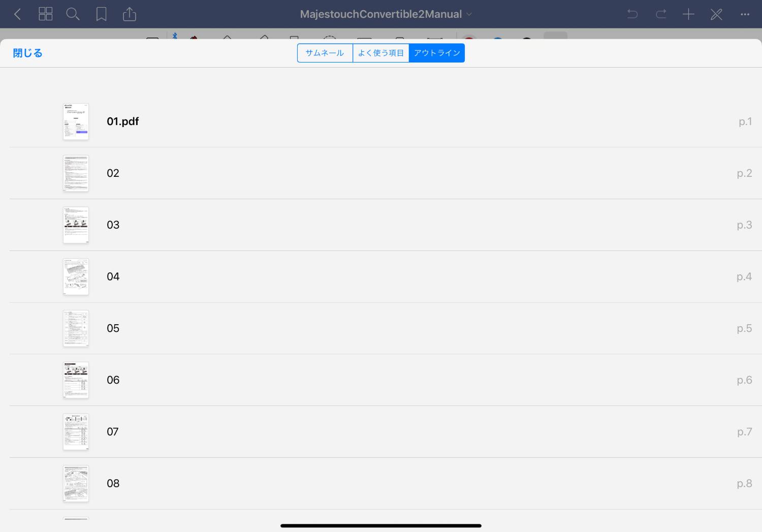Tap the page thumbnail for entry 07

(x=76, y=432)
